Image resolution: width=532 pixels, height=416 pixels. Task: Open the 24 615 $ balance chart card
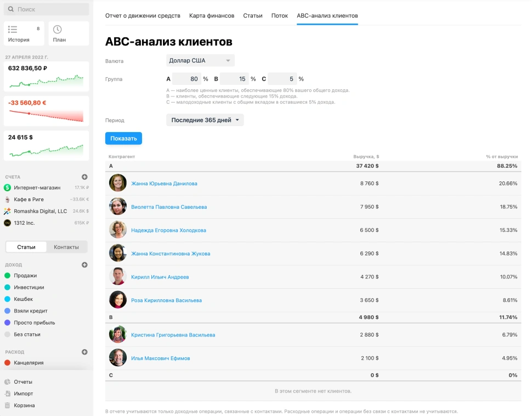(x=47, y=145)
